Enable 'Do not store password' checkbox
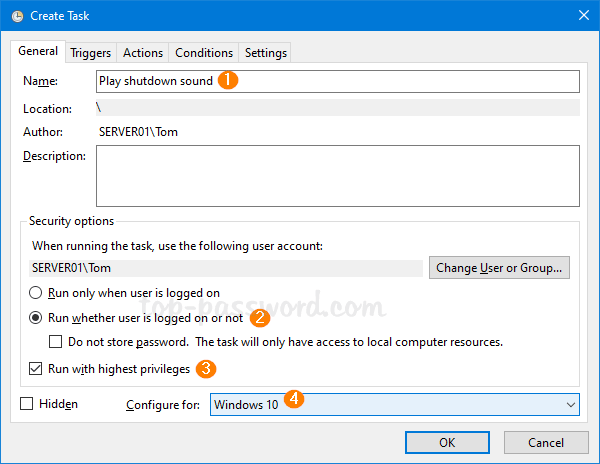The image size is (600, 464). click(x=57, y=342)
